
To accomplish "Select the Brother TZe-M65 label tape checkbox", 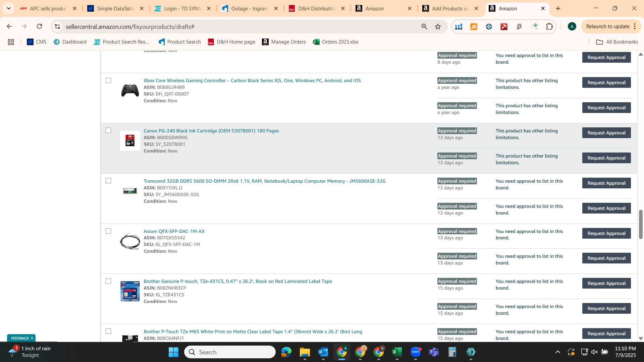I will 108,331.
